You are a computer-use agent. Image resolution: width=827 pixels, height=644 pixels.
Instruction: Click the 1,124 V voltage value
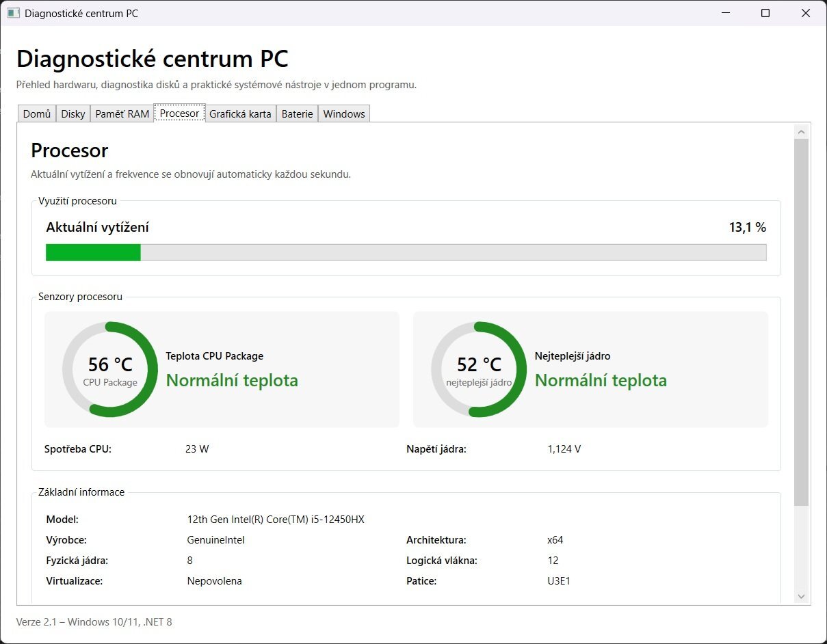click(564, 449)
